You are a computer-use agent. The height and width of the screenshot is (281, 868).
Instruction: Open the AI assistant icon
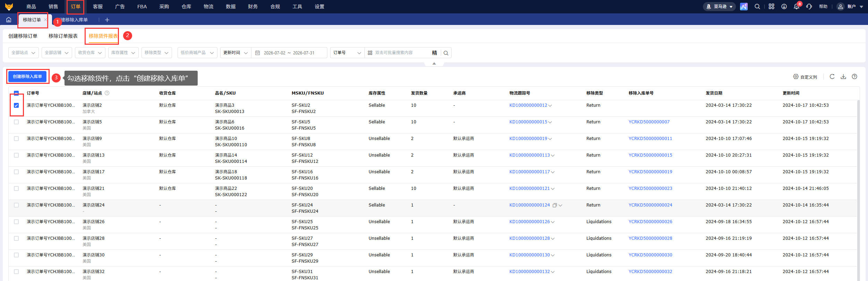tap(744, 7)
